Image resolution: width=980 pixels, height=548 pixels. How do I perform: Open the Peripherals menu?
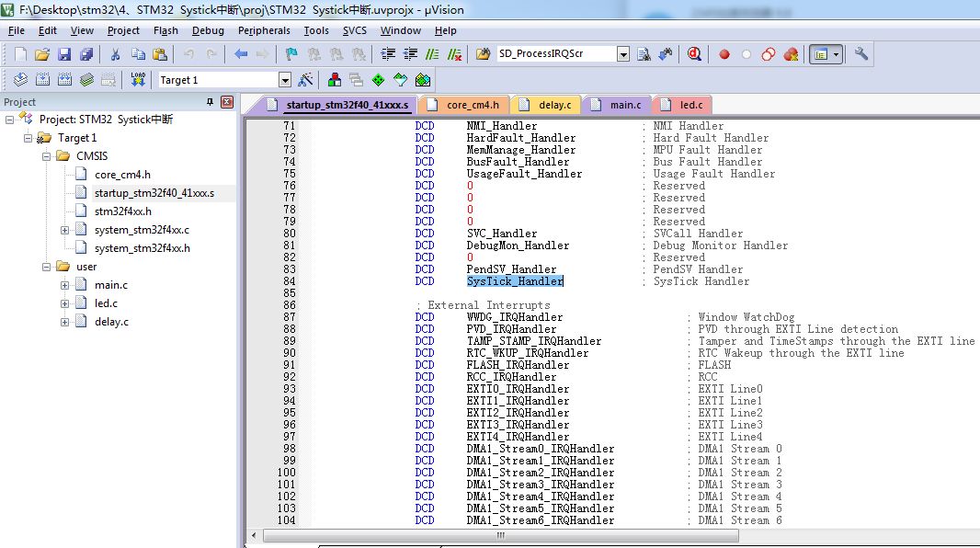point(264,30)
